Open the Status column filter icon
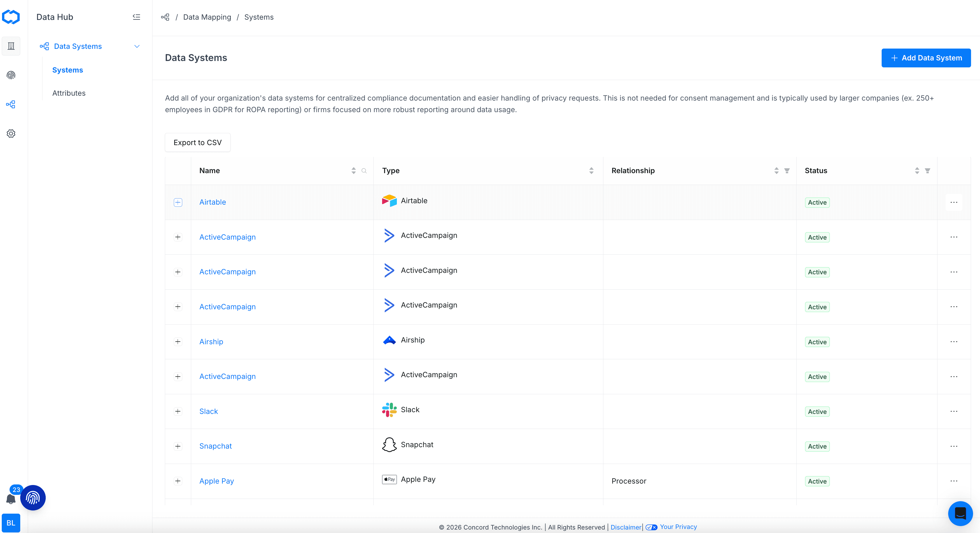This screenshot has height=533, width=980. tap(927, 171)
